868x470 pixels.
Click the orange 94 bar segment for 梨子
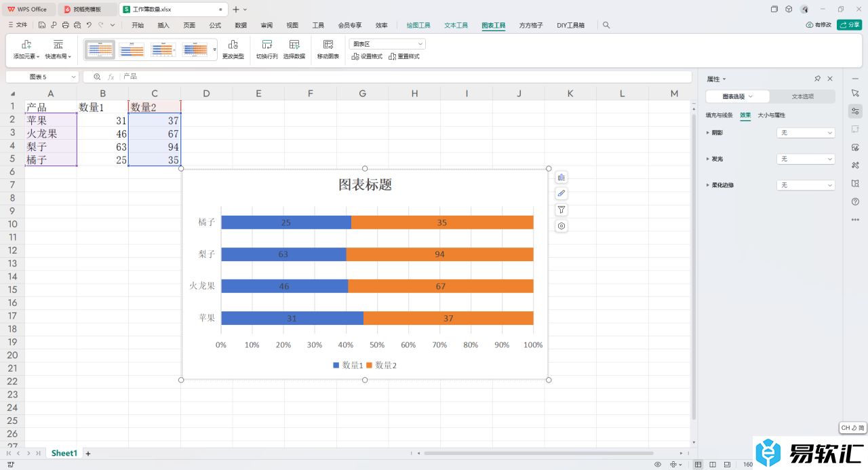440,254
